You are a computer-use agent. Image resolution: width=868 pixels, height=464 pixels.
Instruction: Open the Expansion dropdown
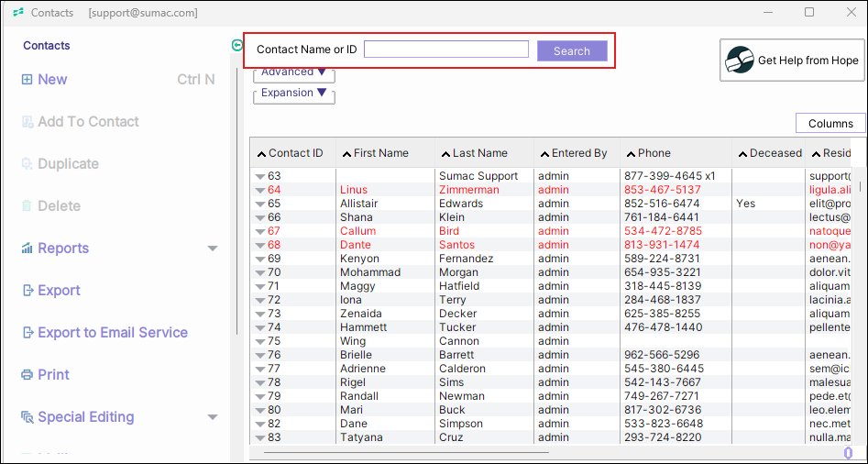pyautogui.click(x=293, y=94)
